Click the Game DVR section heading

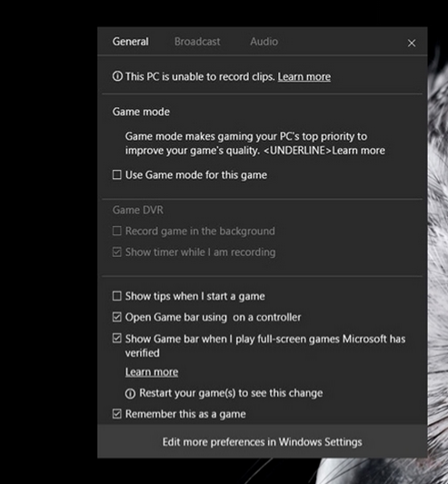point(138,210)
